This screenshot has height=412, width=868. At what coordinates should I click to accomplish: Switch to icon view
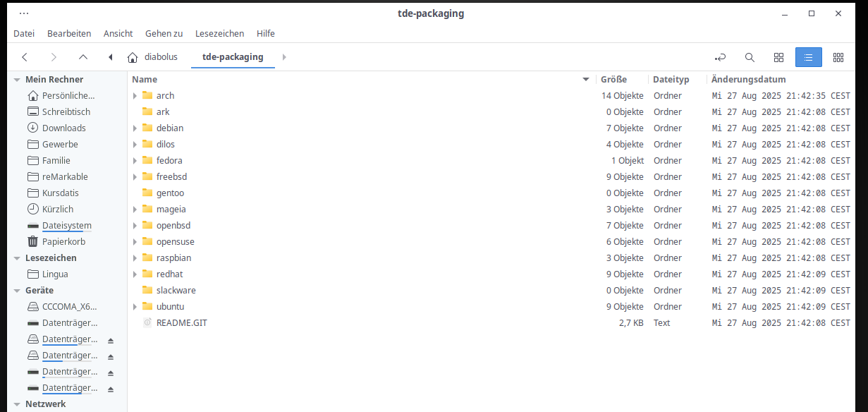coord(778,57)
